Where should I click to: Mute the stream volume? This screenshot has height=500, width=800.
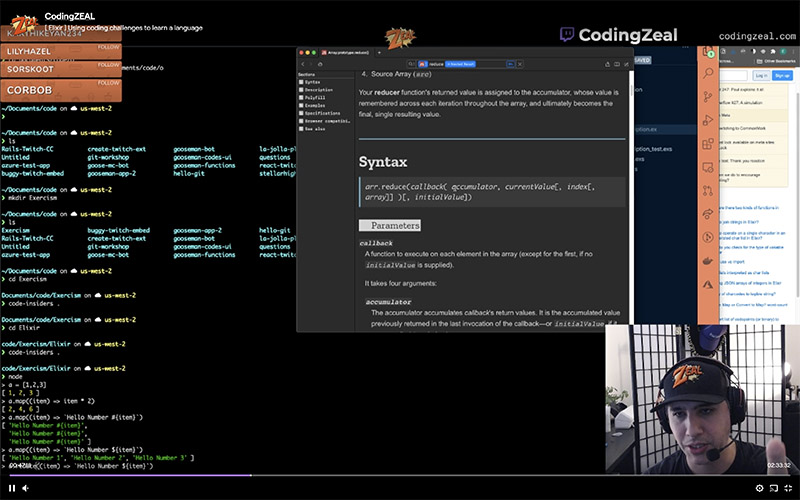[x=25, y=488]
